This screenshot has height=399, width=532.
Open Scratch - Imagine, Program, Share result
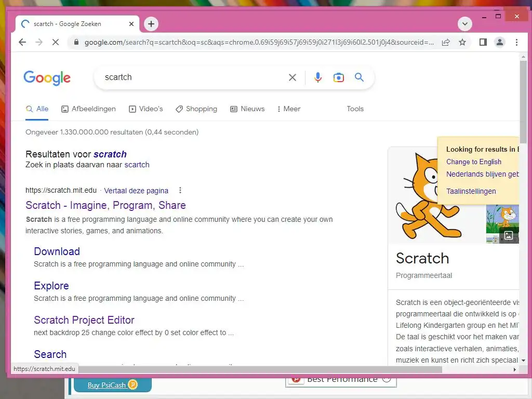click(x=105, y=205)
